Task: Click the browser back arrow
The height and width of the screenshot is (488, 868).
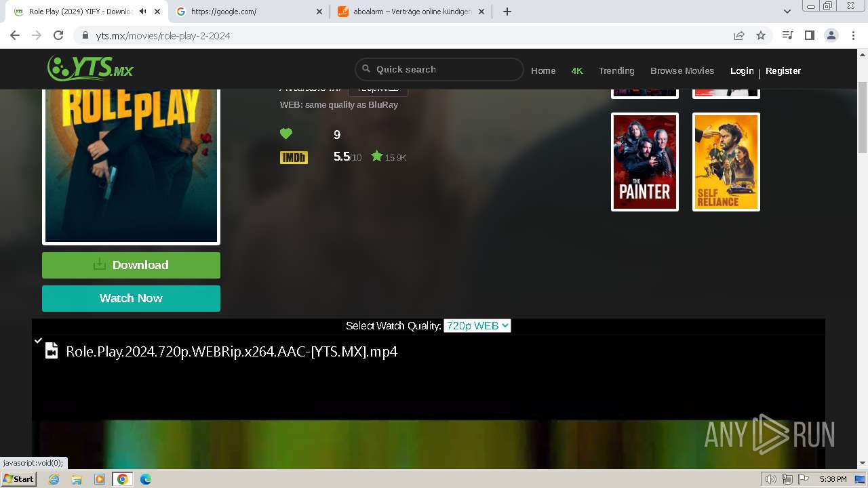Action: pos(15,36)
